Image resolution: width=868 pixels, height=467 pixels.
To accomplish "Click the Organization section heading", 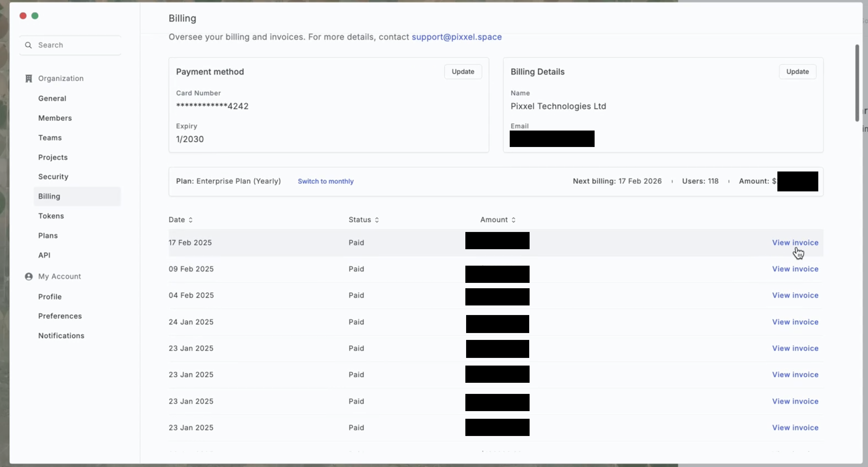I will tap(61, 78).
